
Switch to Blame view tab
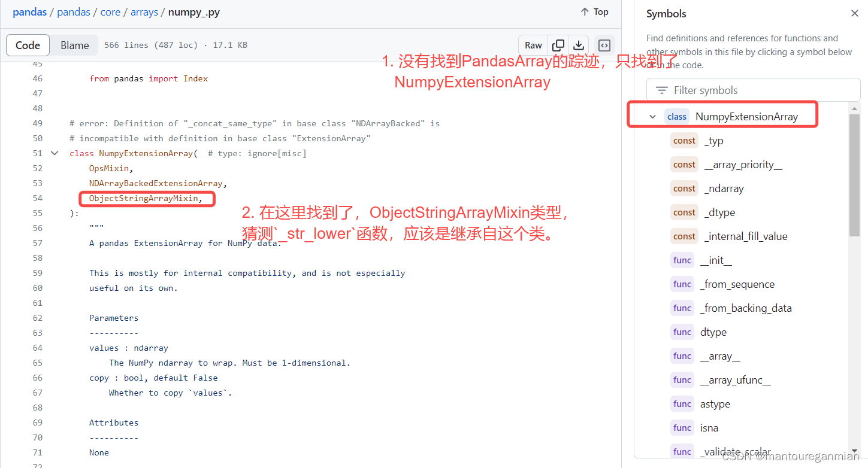point(75,45)
